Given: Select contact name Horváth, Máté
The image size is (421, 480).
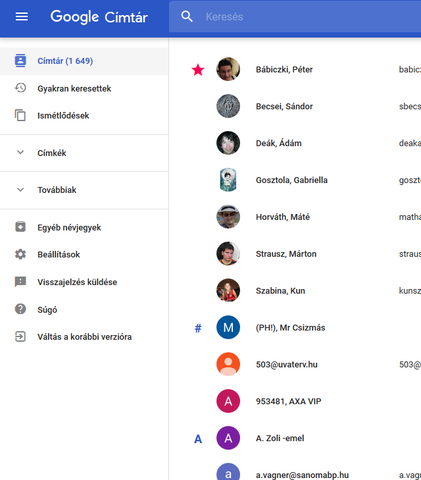Looking at the screenshot, I should [x=283, y=217].
